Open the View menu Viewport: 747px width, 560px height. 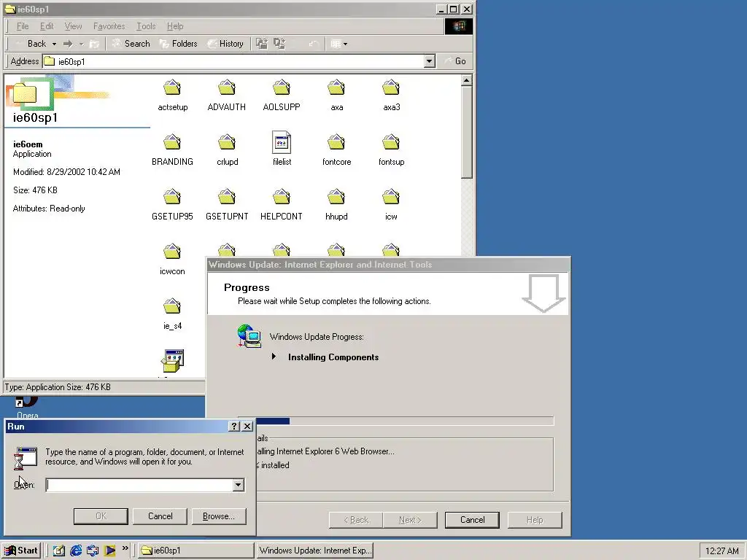[74, 26]
